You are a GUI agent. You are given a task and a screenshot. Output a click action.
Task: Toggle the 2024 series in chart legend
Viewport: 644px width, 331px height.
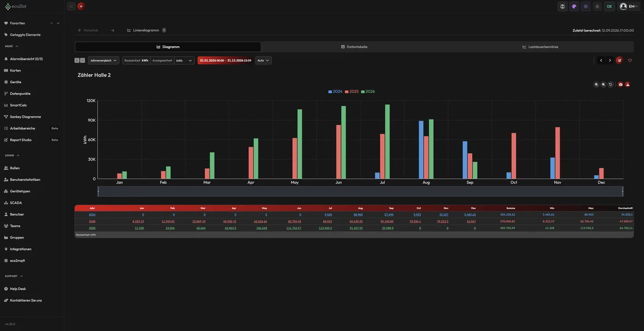coord(335,91)
